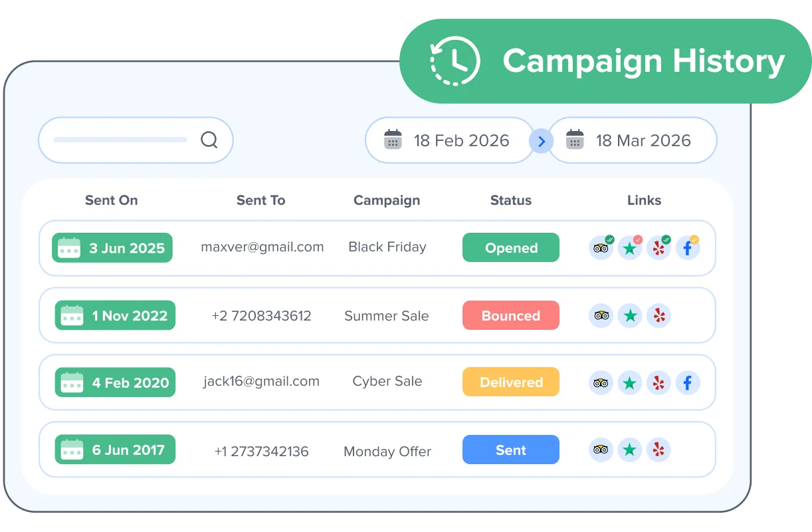The height and width of the screenshot is (532, 812).
Task: Open Yelp link in Black Friday row
Action: [x=659, y=248]
